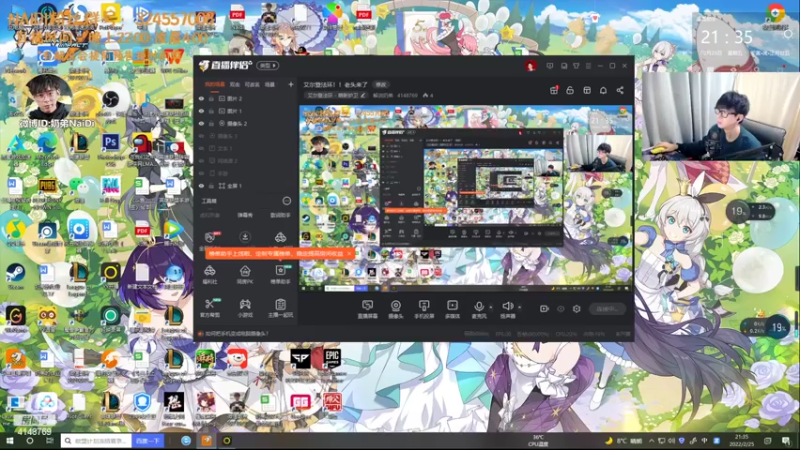Screen dimensions: 800x450
Task: Click the taskbar search input box
Action: point(97,440)
